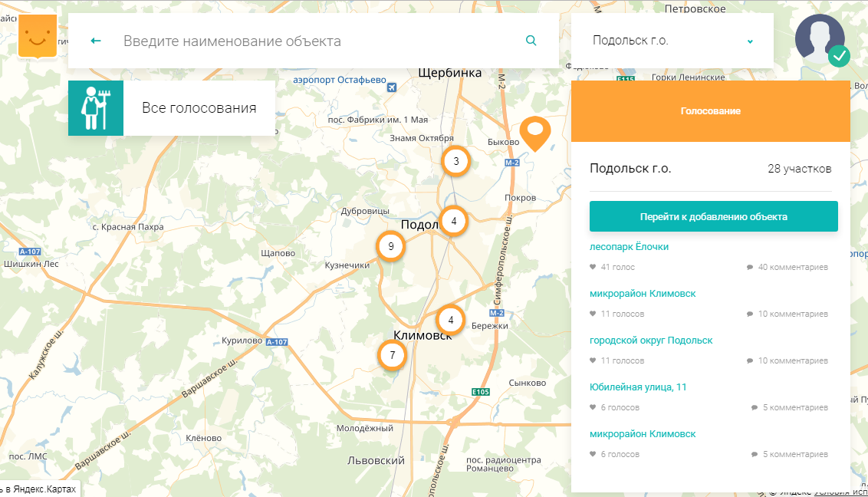This screenshot has height=497, width=868.
Task: Click the magnifier search icon
Action: tap(531, 41)
